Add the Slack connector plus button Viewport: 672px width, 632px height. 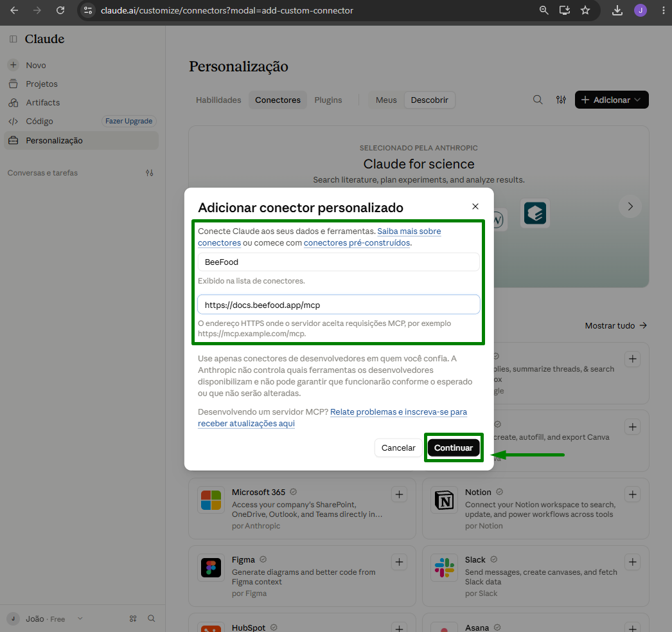(633, 562)
